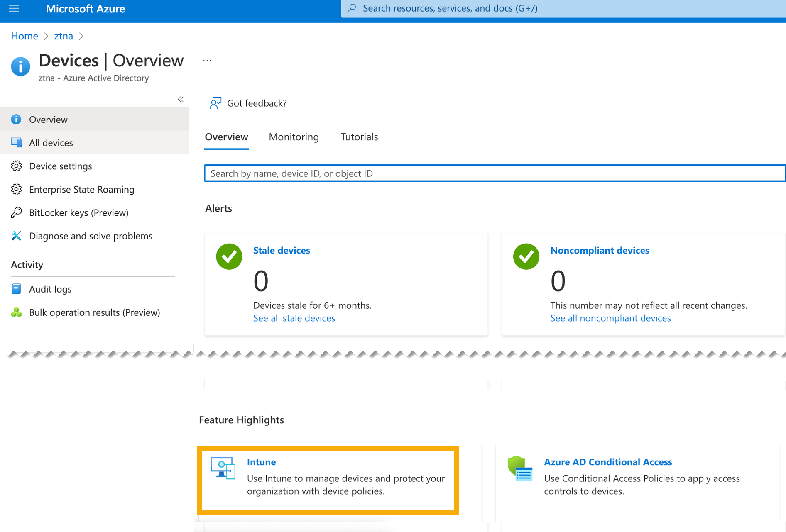The height and width of the screenshot is (532, 786).
Task: Click the device search input field
Action: pyautogui.click(x=494, y=173)
